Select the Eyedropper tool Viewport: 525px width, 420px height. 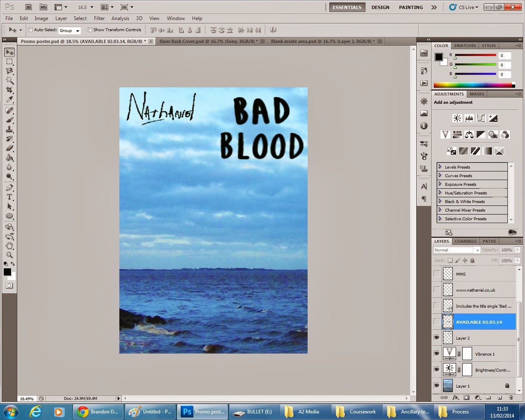click(x=9, y=100)
